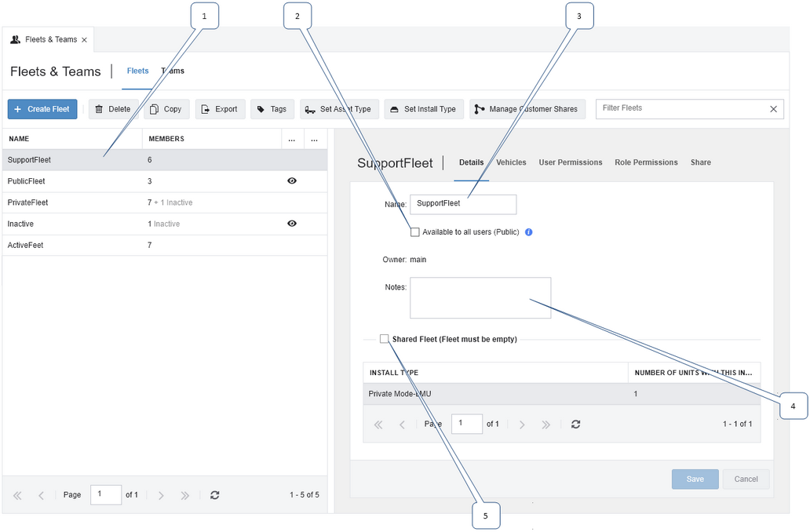Click the Notes text area
Image resolution: width=810 pixels, height=532 pixels.
pos(480,298)
